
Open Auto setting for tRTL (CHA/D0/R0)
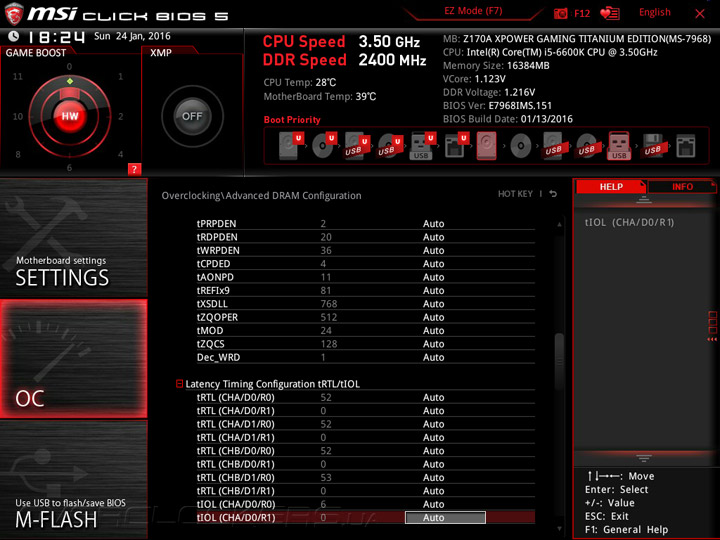[433, 397]
